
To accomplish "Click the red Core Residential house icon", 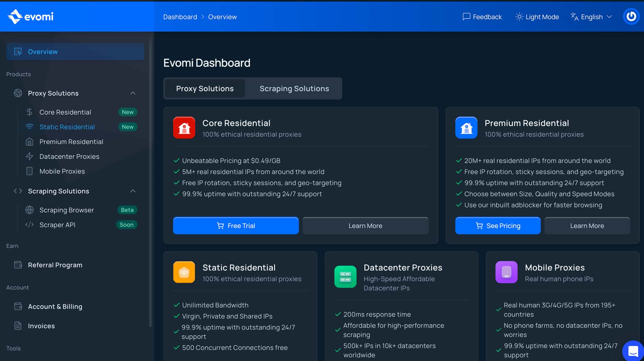I will point(184,128).
